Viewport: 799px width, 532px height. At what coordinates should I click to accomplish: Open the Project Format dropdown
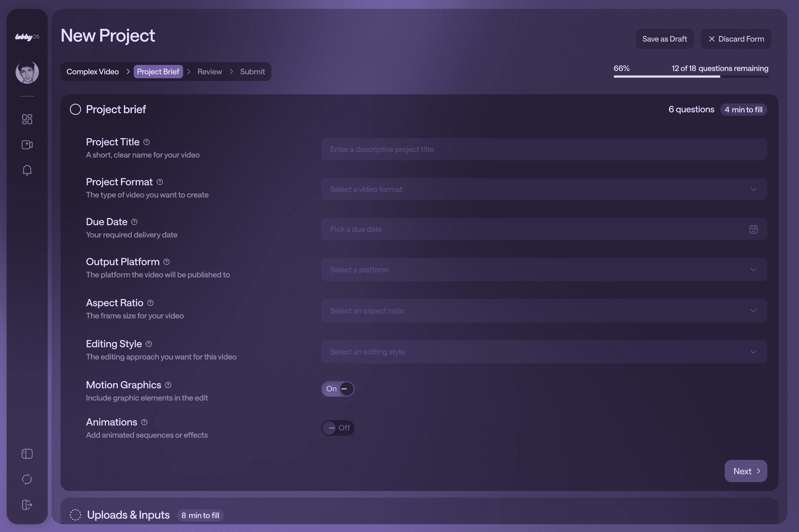pos(544,189)
